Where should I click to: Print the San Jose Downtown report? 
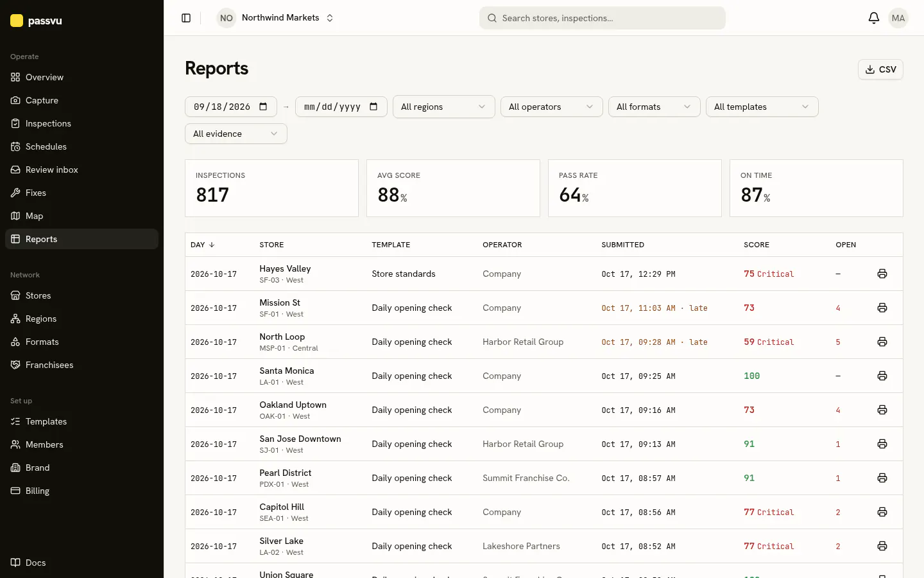pos(882,444)
